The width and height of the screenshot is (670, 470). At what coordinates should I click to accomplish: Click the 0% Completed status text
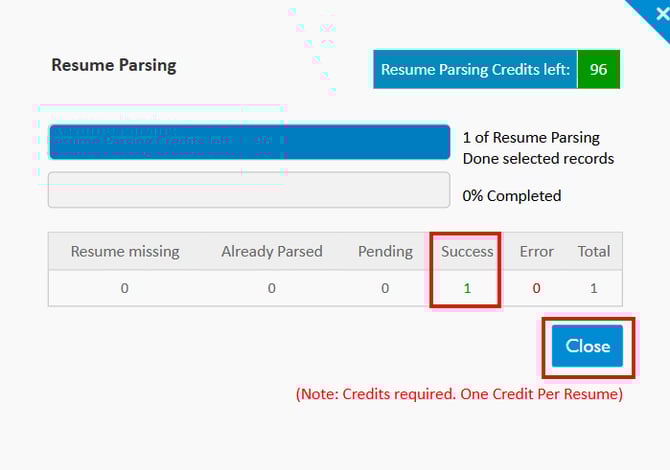pos(512,196)
